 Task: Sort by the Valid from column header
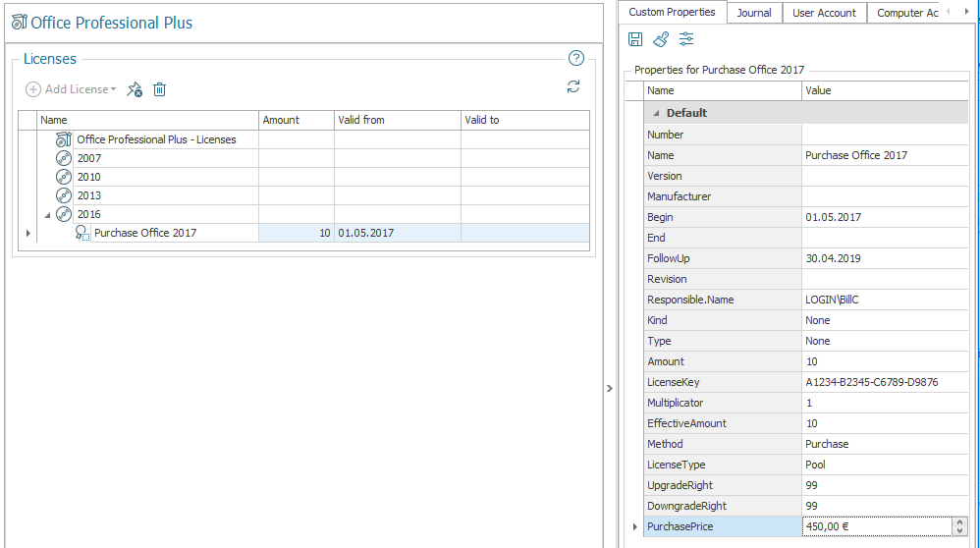[398, 120]
